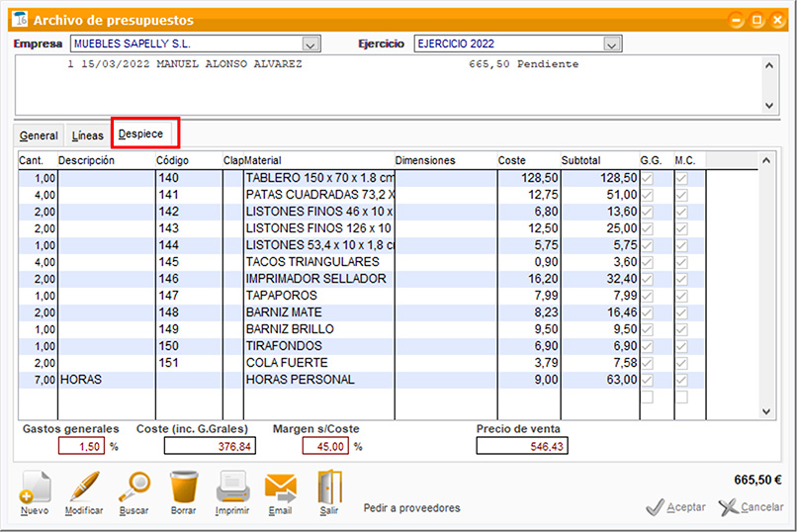
Task: Toggle M.C. checkbox for TABLERO row
Action: tap(681, 178)
